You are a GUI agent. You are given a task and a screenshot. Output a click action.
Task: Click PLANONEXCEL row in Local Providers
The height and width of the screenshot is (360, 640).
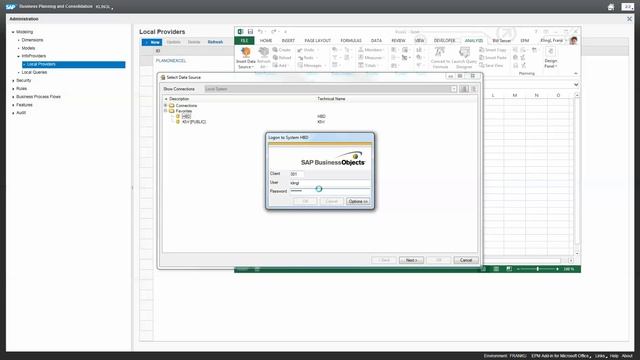click(171, 61)
